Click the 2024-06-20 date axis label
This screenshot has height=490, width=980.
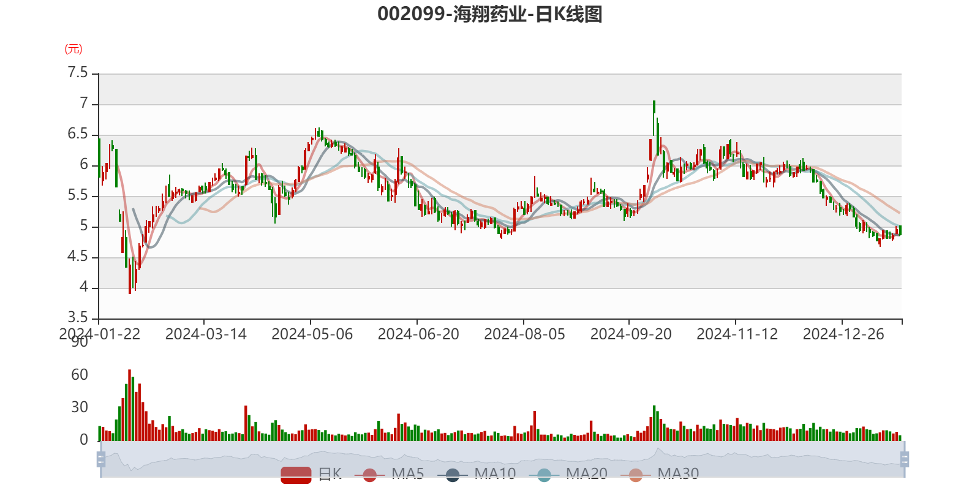pos(418,334)
